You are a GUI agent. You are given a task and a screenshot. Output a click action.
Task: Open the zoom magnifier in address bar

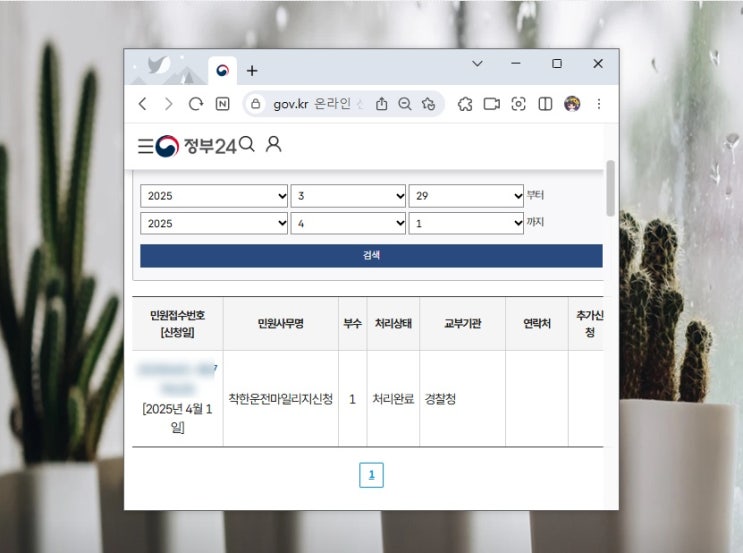coord(405,104)
